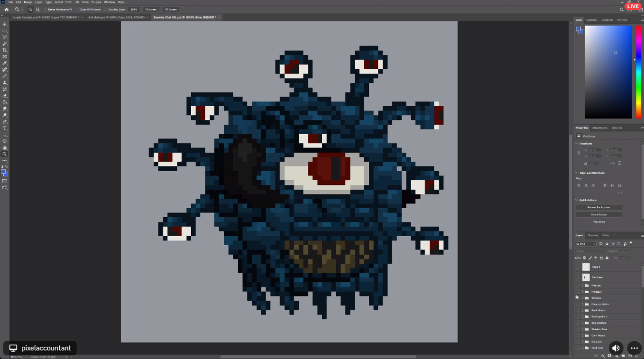
Task: Select the Smudge tool
Action: [5, 109]
